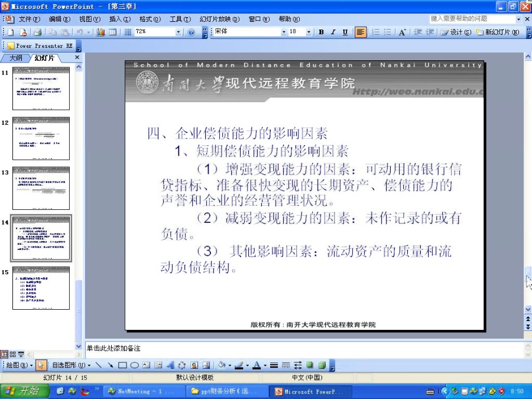Image resolution: width=532 pixels, height=399 pixels.
Task: Toggle Italic formatting
Action: coord(333,33)
